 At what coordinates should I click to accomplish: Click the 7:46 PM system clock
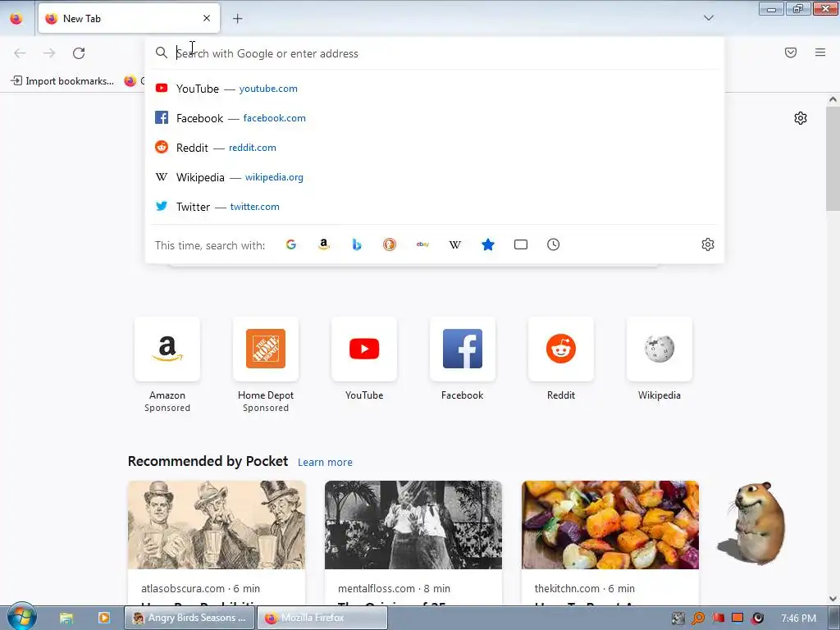[798, 619]
